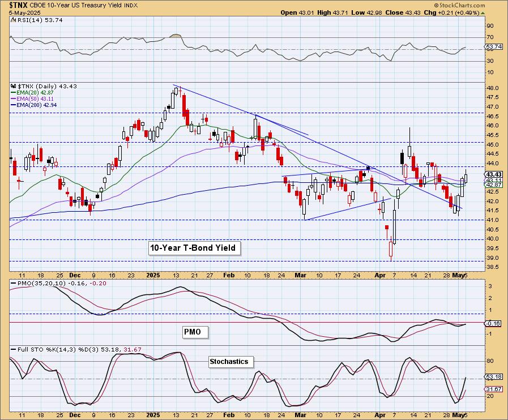This screenshot has height=420, width=508.
Task: Click the Low 42.98 value
Action: (x=367, y=12)
